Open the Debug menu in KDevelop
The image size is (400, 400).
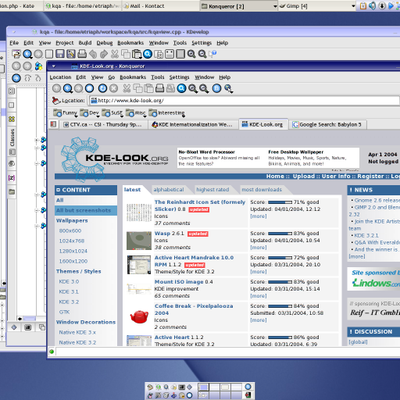tap(105, 43)
